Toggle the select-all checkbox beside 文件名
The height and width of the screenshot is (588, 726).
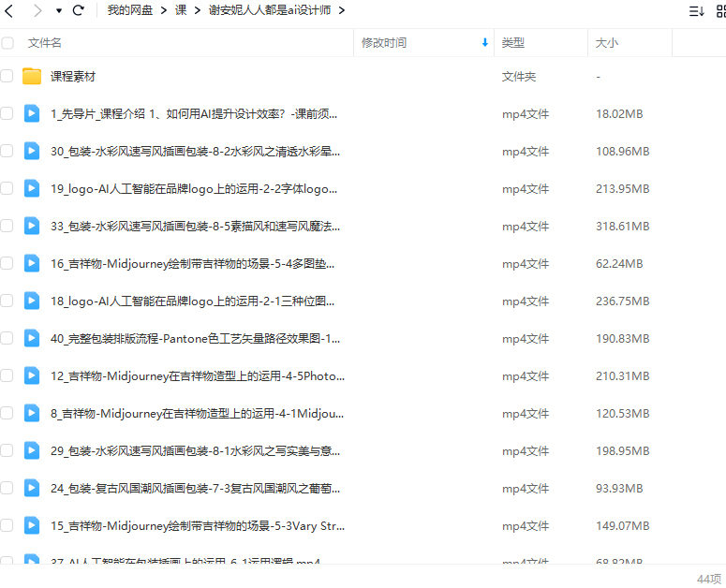[x=7, y=43]
